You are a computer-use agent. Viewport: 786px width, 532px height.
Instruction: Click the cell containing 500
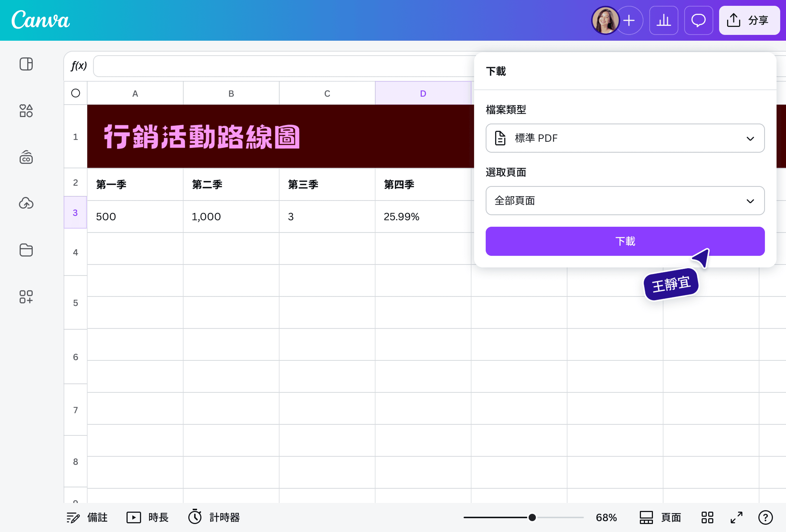coord(135,217)
